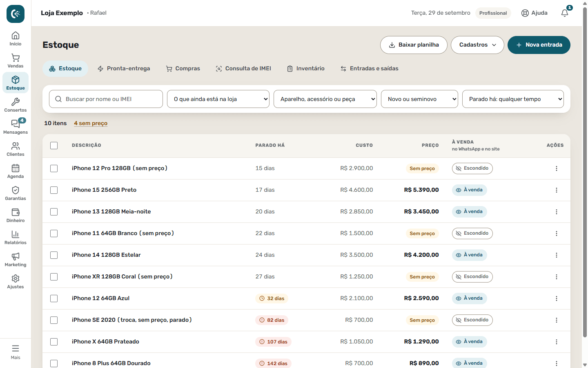The image size is (588, 368).
Task: Tick the checkbox for iPhone 14 128GB Estelar
Action: [54, 255]
